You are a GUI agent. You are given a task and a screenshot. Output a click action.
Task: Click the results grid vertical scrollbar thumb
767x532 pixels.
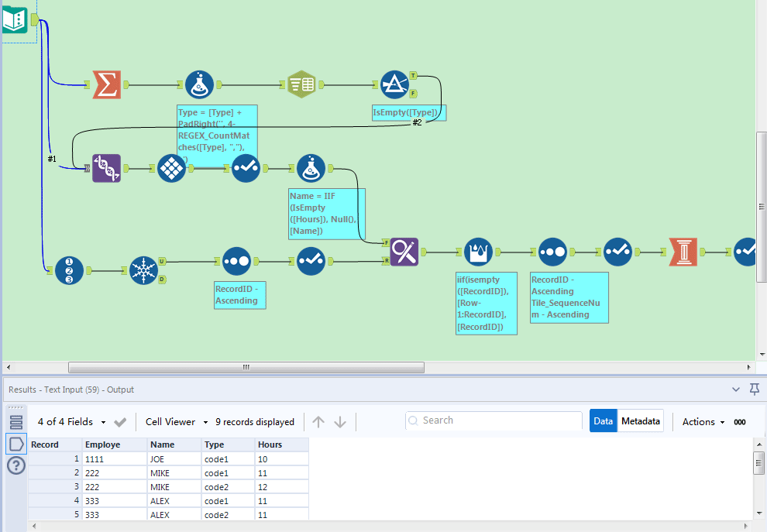point(758,462)
